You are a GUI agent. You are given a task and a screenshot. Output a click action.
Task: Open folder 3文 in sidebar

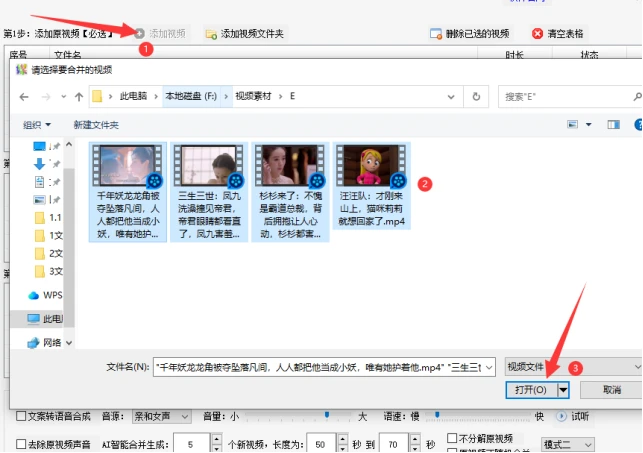(48, 271)
